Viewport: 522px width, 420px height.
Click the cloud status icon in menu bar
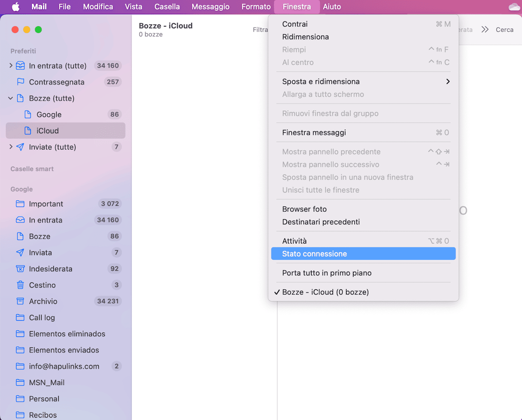pos(514,7)
